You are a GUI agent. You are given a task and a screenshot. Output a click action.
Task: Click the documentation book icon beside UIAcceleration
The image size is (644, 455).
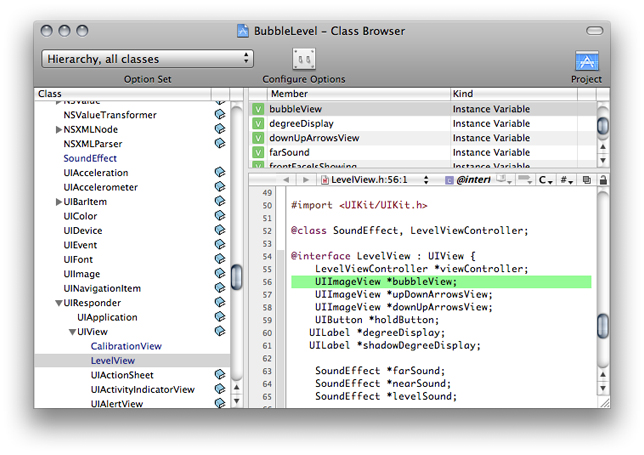(219, 173)
